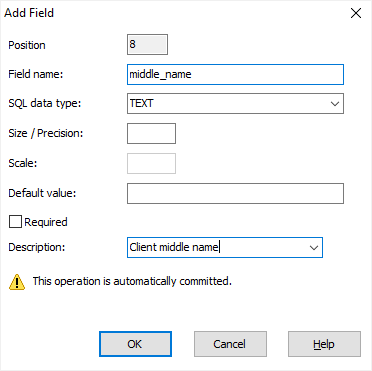Select the TEXT value in SQL data type
The width and height of the screenshot is (372, 371).
coord(142,104)
